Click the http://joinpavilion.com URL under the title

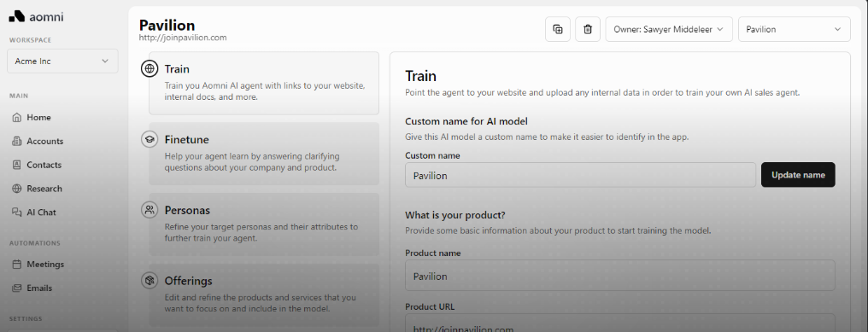pos(183,38)
